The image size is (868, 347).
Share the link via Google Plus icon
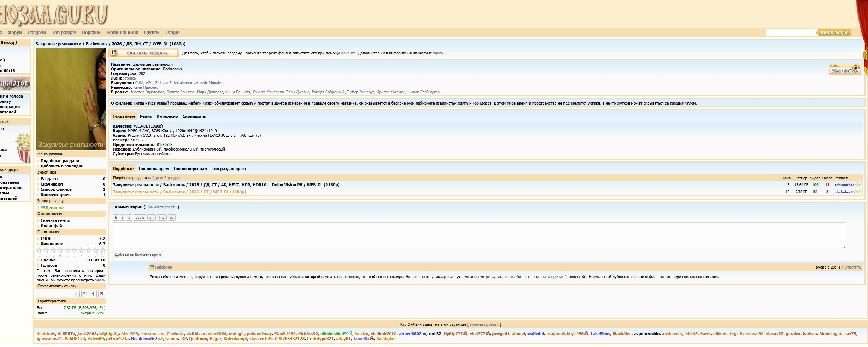[x=85, y=294]
